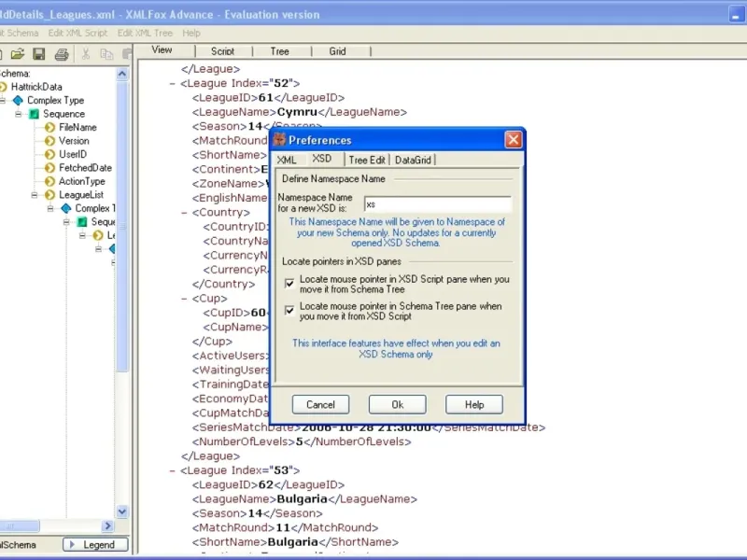This screenshot has width=747, height=560.
Task: Click schema tree scrollbar up arrow
Action: click(x=122, y=74)
